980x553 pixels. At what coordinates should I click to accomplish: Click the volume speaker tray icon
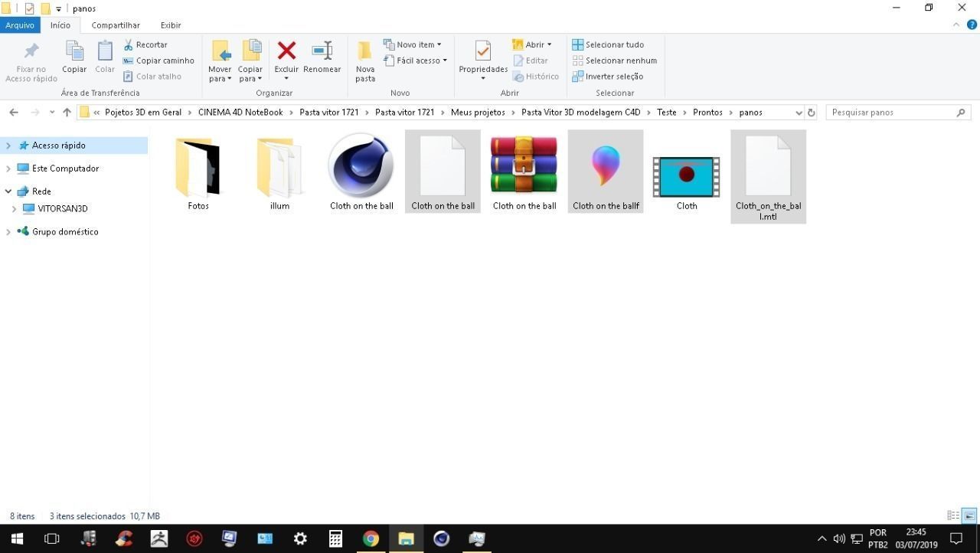tap(839, 538)
